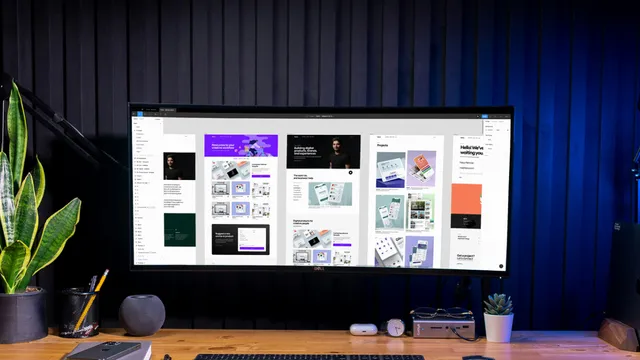Switch to the Design tab in right panel
640x360 pixels.
click(x=487, y=121)
